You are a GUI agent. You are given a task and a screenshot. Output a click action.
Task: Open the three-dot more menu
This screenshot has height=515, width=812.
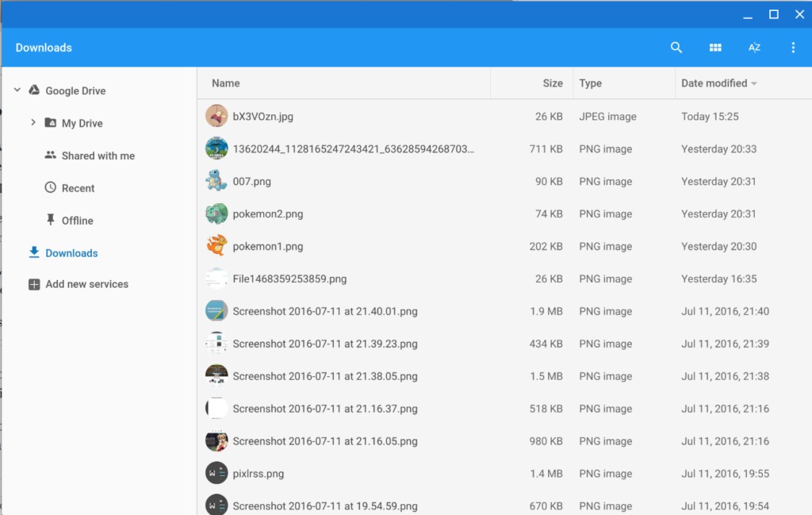[793, 48]
